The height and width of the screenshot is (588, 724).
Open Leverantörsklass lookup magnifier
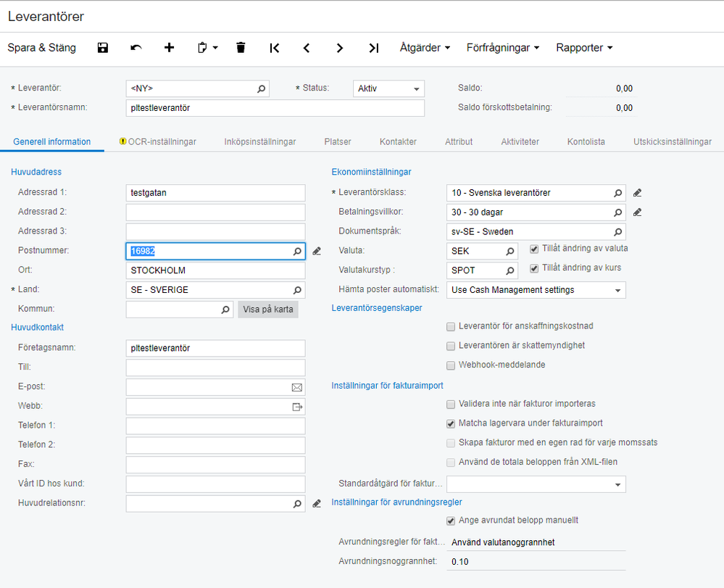(618, 193)
